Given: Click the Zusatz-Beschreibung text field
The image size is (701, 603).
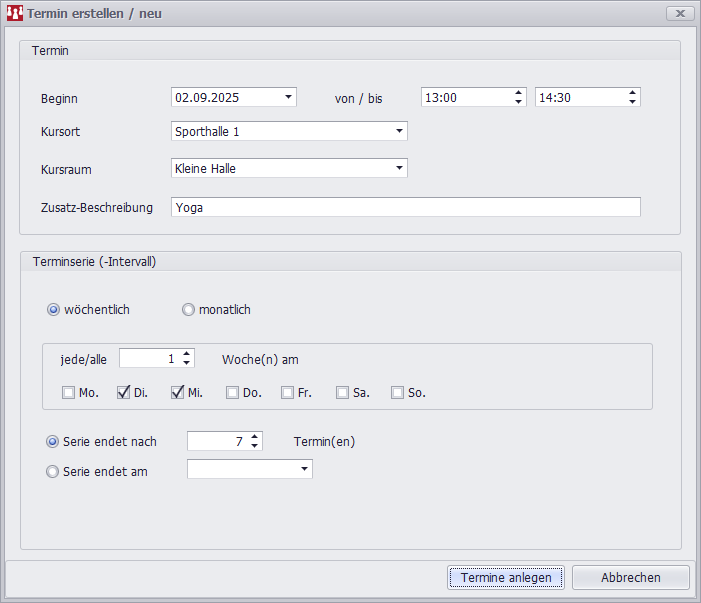Looking at the screenshot, I should coord(405,207).
